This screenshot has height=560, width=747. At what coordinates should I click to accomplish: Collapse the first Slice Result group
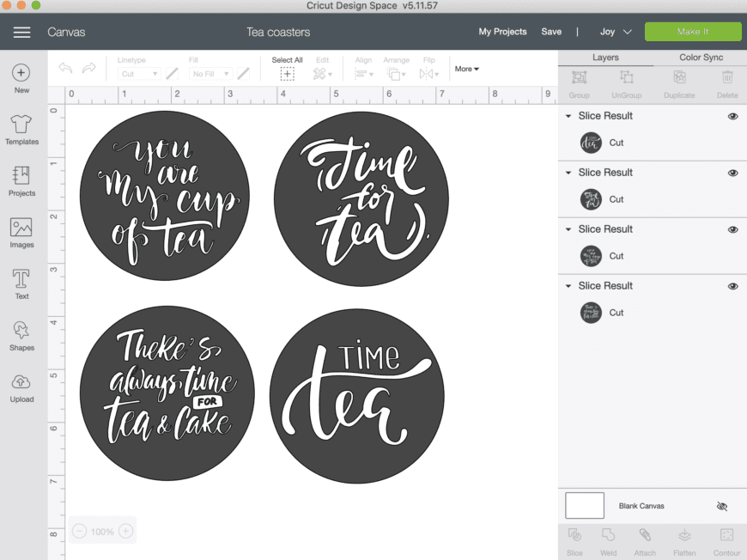click(x=568, y=116)
